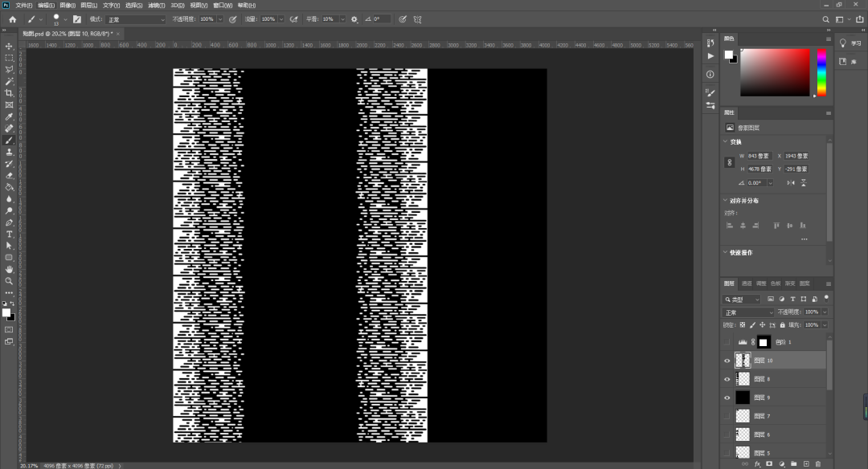
Task: Select the Eyedropper tool
Action: (x=9, y=116)
